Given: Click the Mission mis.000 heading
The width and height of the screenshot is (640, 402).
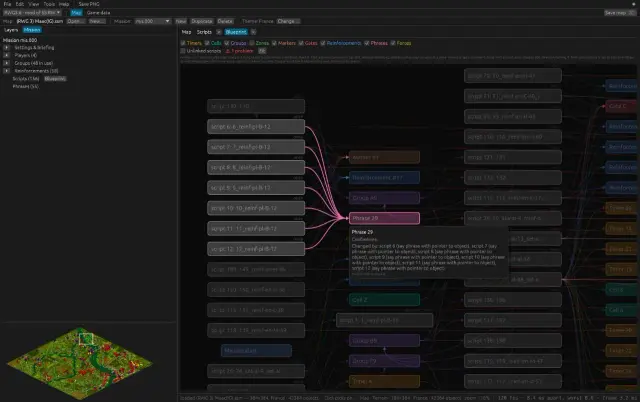Looking at the screenshot, I should point(20,40).
